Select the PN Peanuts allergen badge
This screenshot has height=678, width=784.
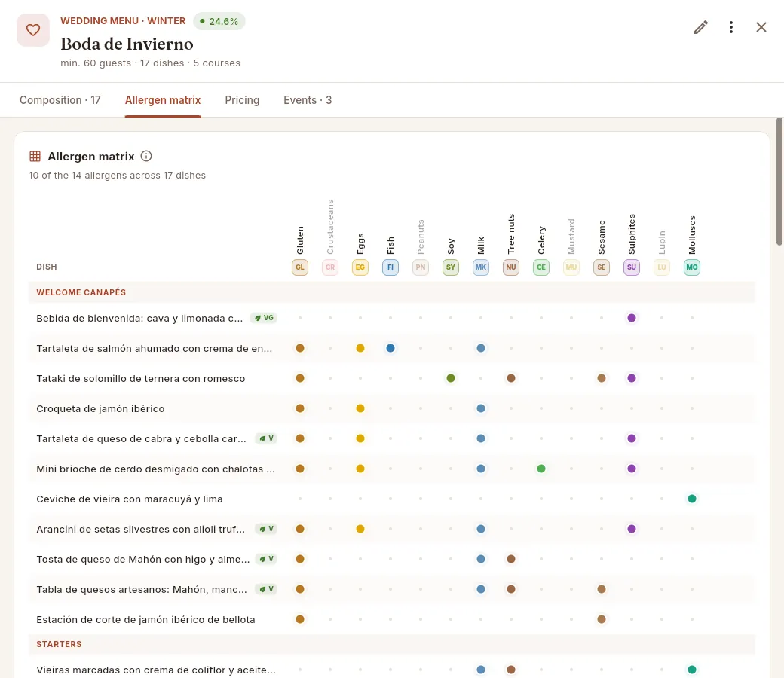[x=421, y=267]
